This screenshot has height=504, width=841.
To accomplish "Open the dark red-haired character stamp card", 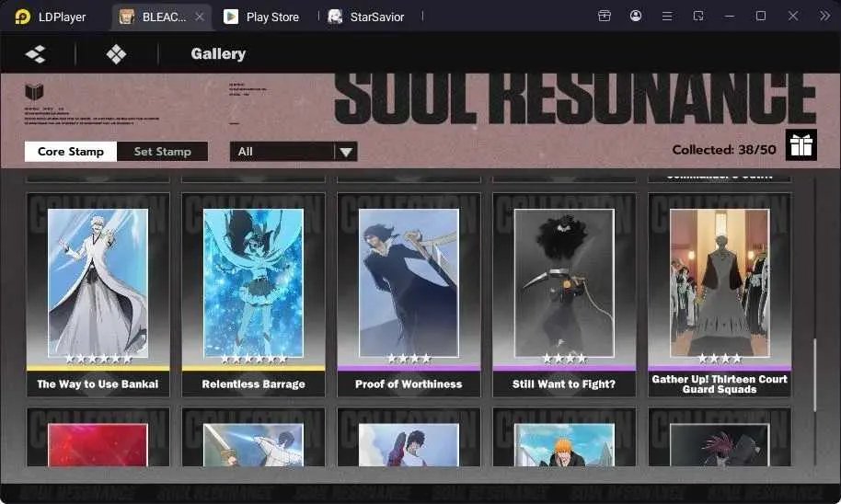I will pos(720,437).
